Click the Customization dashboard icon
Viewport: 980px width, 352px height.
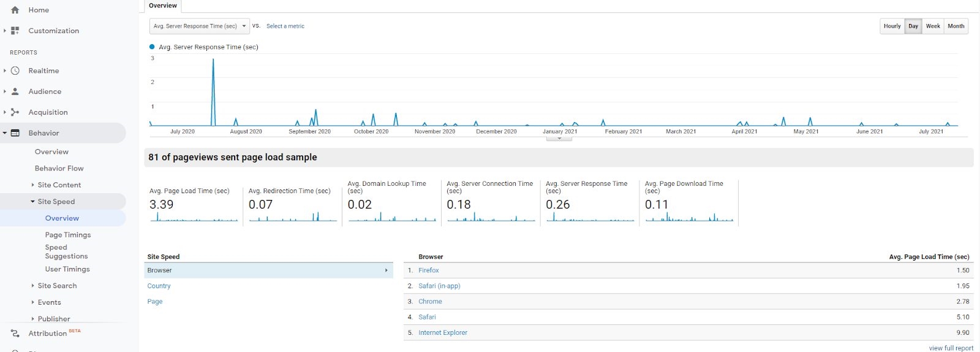(x=15, y=31)
